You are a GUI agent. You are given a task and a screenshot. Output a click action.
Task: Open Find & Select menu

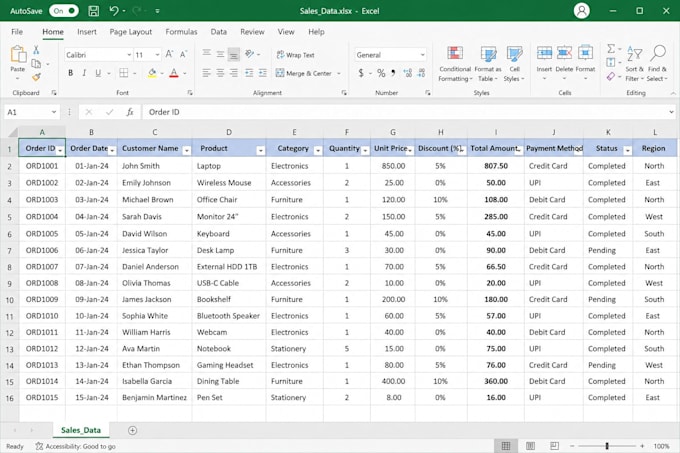point(657,63)
